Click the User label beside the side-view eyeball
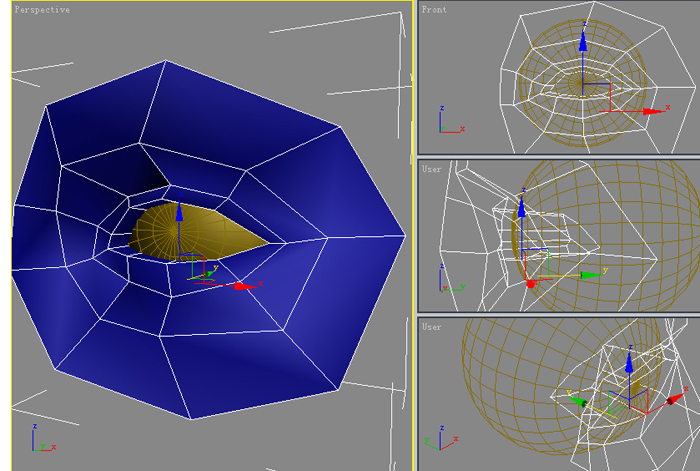 (431, 169)
